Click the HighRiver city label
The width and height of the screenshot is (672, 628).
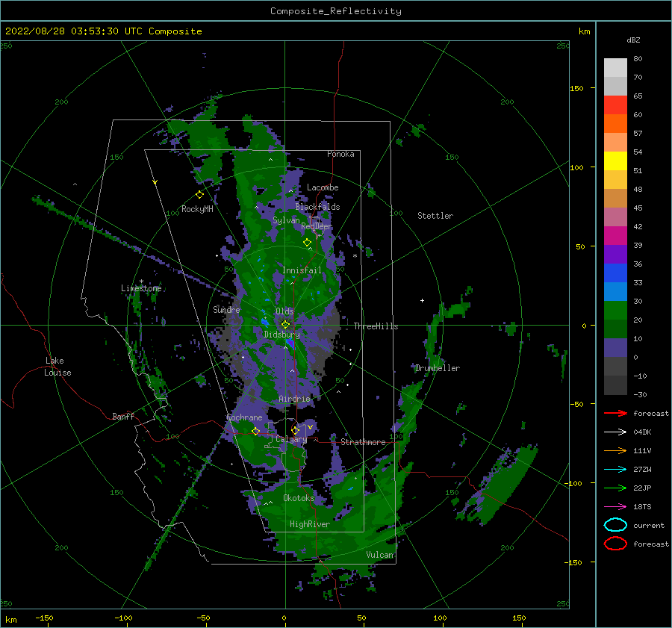tap(309, 524)
